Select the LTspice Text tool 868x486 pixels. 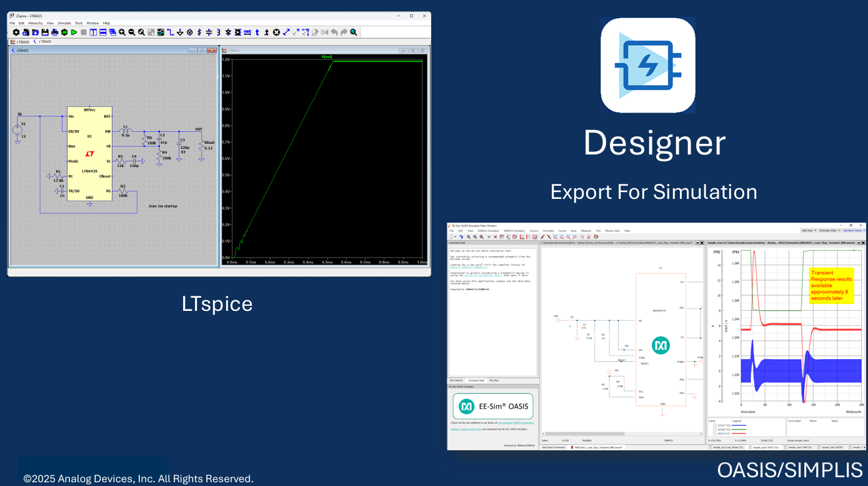pyautogui.click(x=257, y=32)
